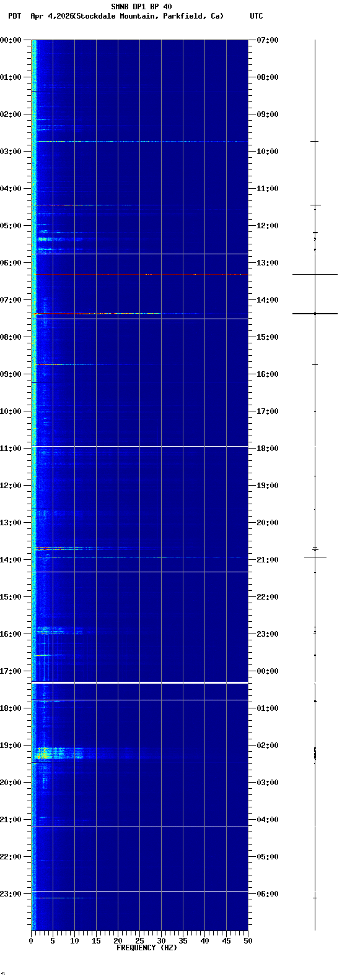Click the largest seismogram trace spike below 14:00 UTC
The image size is (342, 980).
[x=315, y=314]
